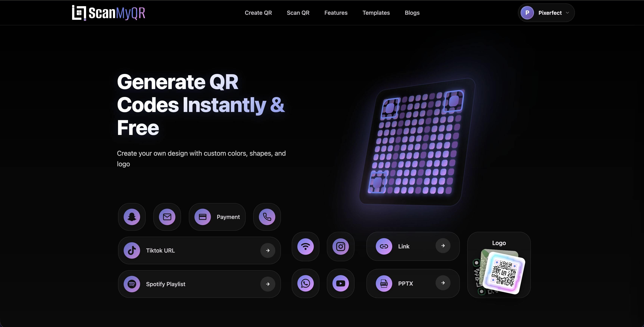Image resolution: width=644 pixels, height=327 pixels.
Task: Open the Blogs page from the navigation
Action: (x=412, y=13)
